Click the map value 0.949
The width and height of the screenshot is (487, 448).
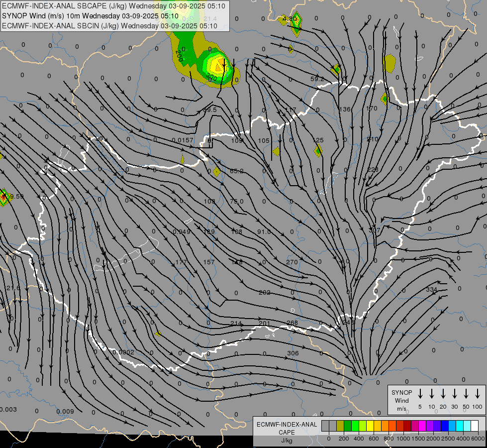coord(182,232)
